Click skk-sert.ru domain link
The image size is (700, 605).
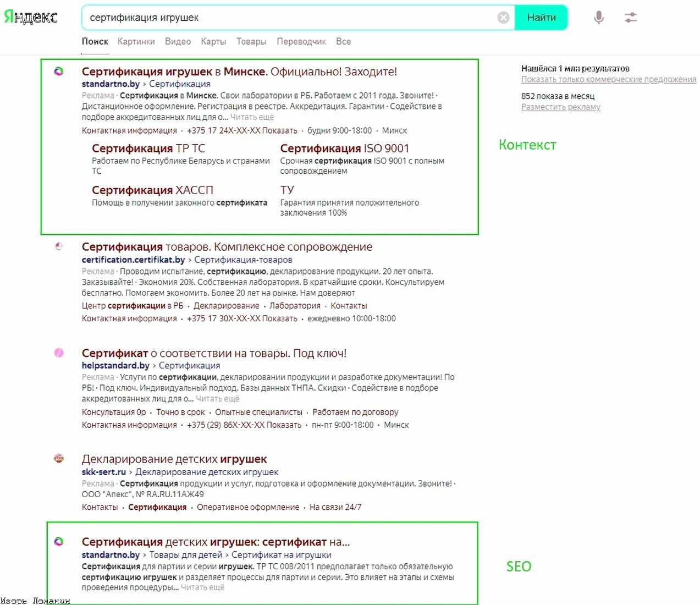tap(104, 472)
